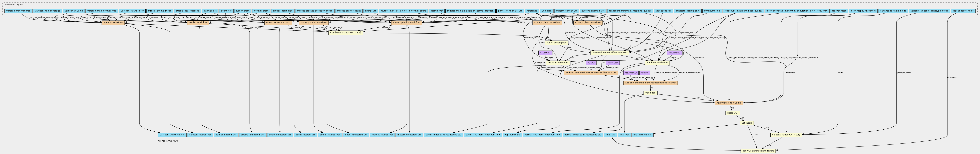
Task: Click the Ensembl Variant Effect Predictor step
Action: [x=609, y=53]
